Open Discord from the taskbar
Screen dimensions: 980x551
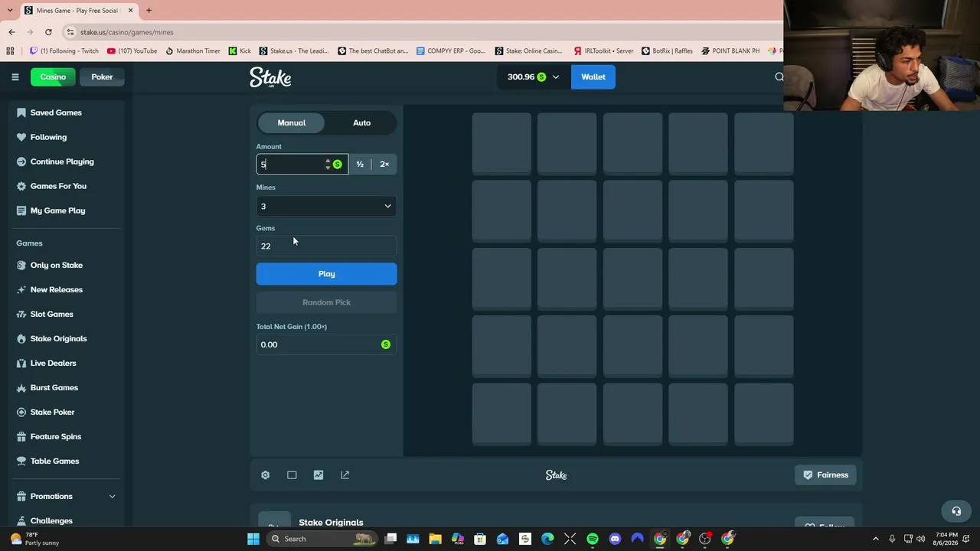tap(615, 539)
